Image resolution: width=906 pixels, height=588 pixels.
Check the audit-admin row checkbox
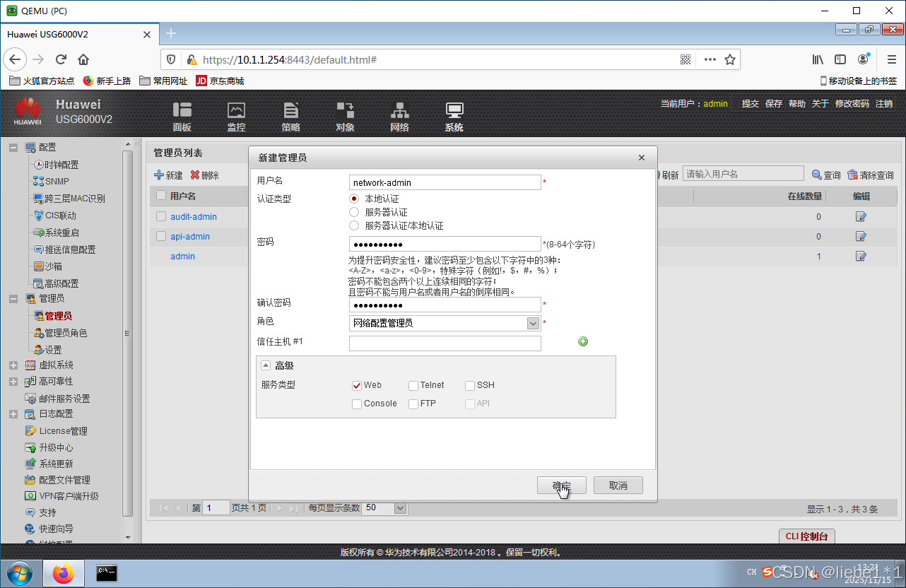(x=161, y=216)
